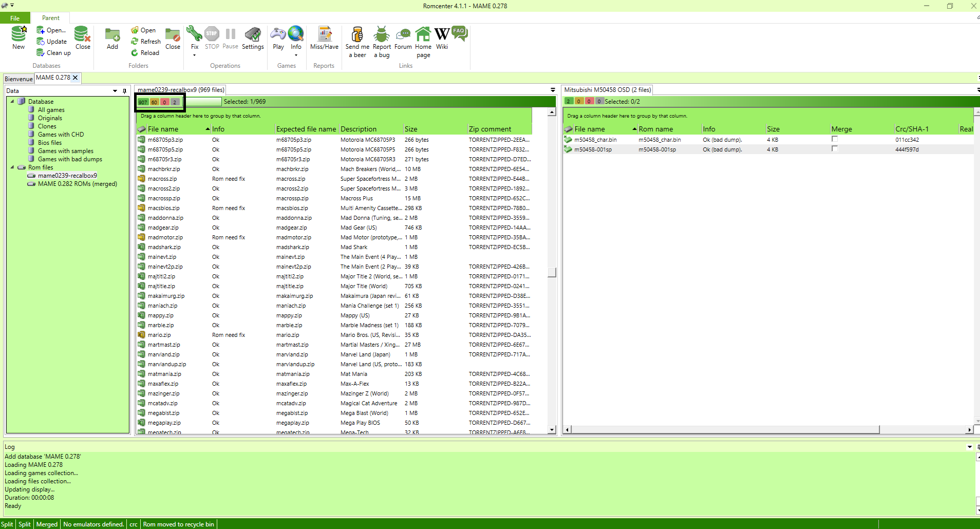This screenshot has width=980, height=529.
Task: Open the Data panel dropdown arrow
Action: tap(115, 91)
